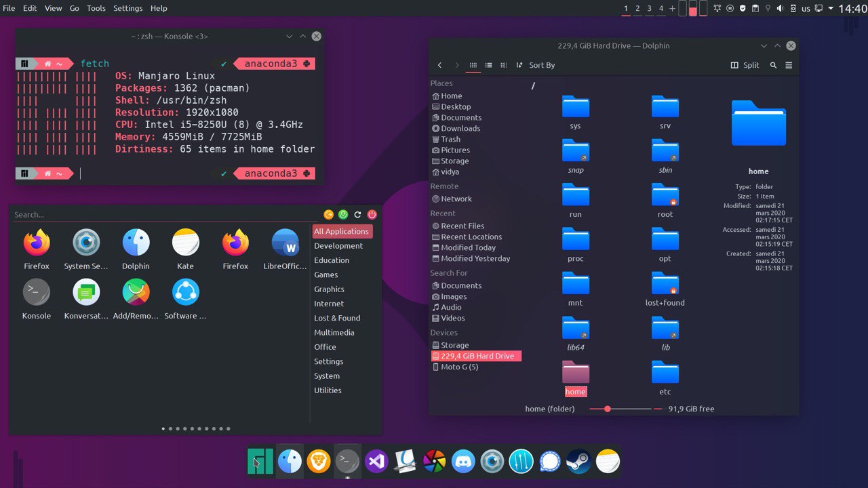
Task: Click the red power button in launcher
Action: point(372,214)
